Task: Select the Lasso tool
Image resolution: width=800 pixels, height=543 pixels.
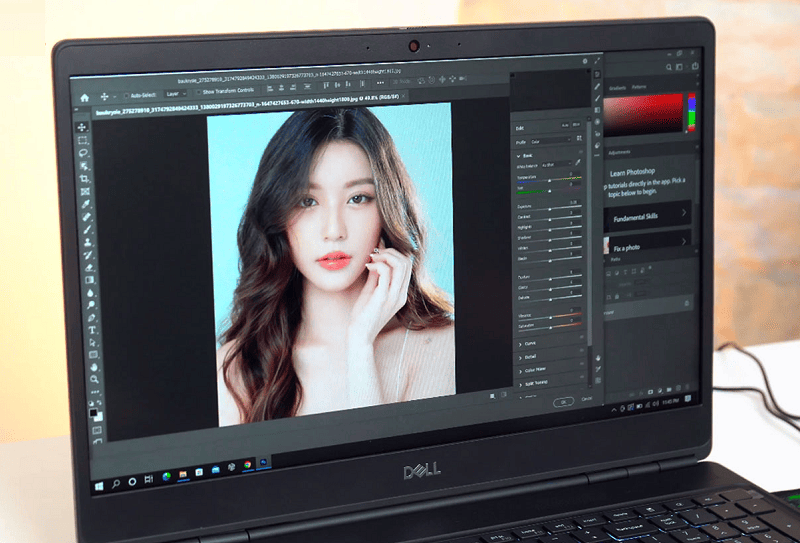Action: [83, 153]
